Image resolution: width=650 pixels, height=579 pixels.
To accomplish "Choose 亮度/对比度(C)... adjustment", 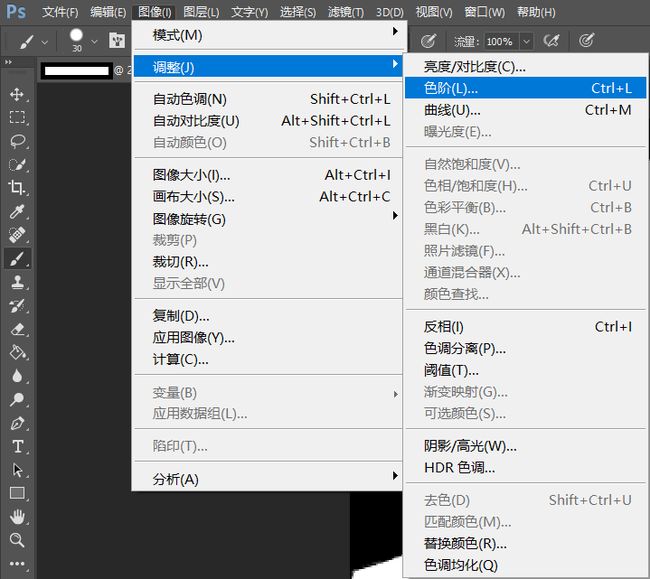I will tap(525, 66).
